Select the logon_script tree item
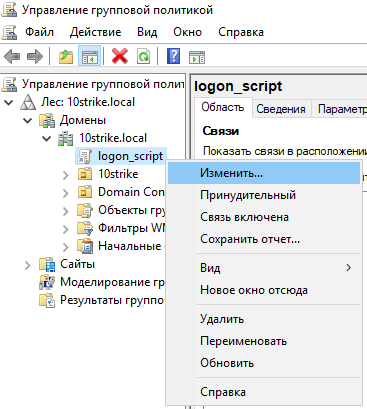 click(130, 156)
